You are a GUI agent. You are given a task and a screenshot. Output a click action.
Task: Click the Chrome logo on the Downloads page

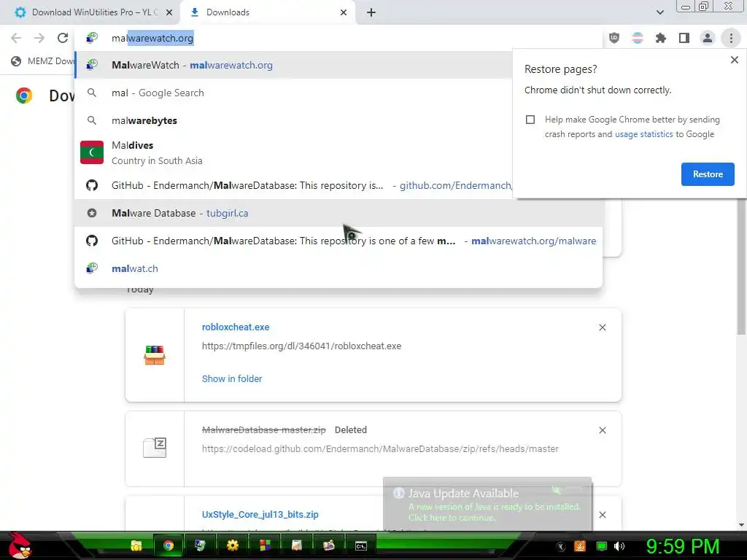point(24,96)
